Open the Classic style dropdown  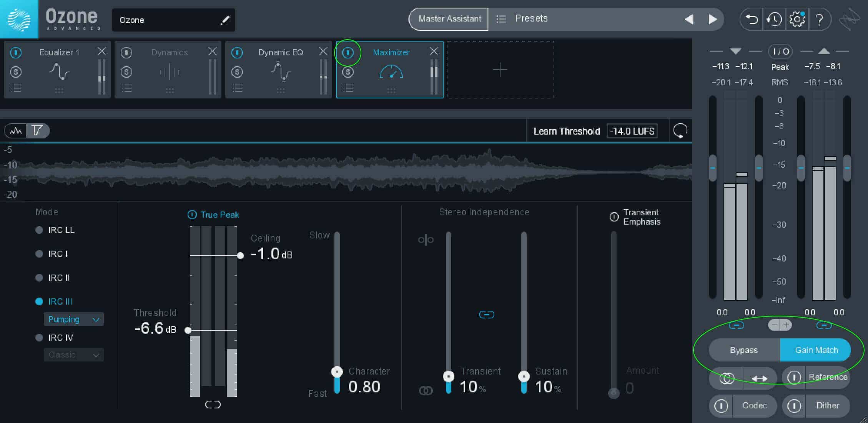[x=74, y=355]
